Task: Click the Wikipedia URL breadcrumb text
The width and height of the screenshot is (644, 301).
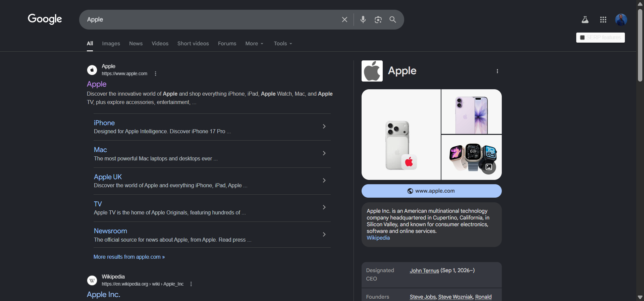Action: click(143, 284)
